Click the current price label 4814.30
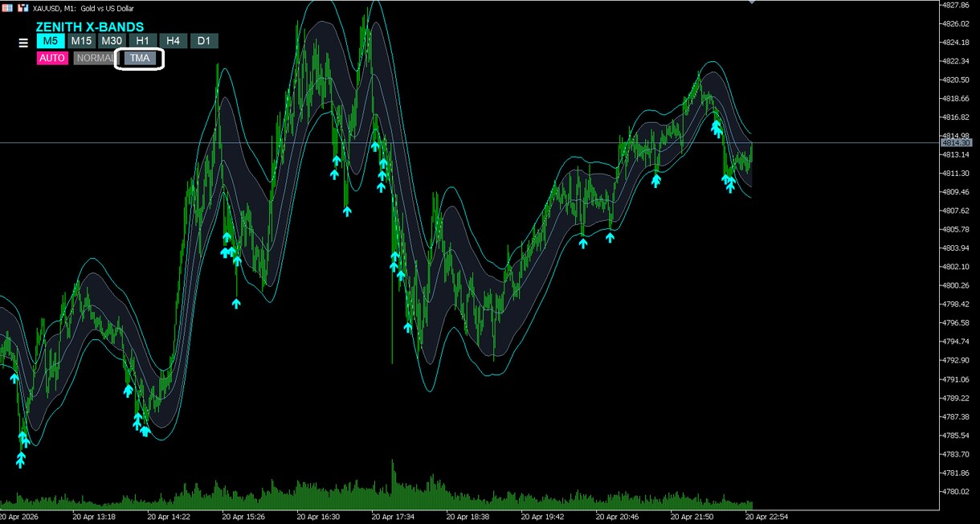 (956, 142)
